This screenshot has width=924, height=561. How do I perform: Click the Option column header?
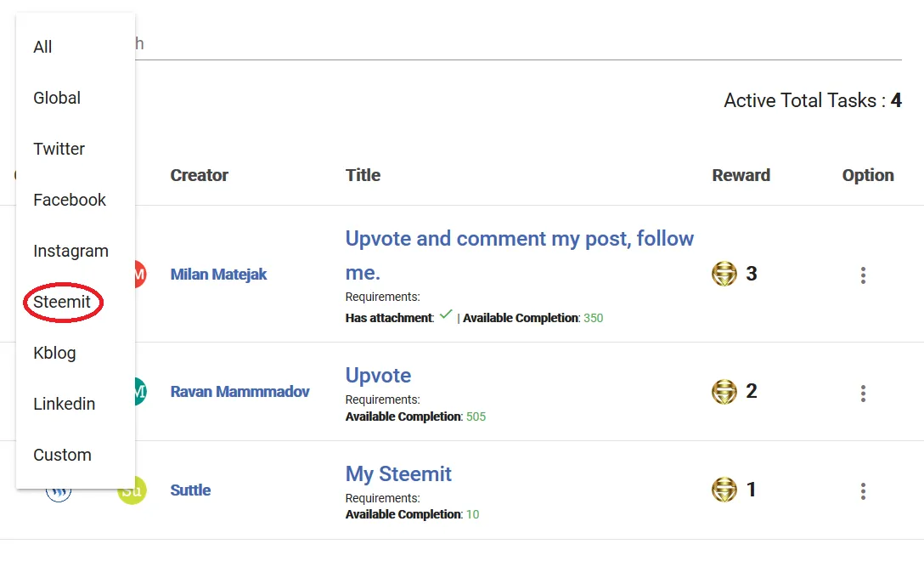tap(868, 175)
